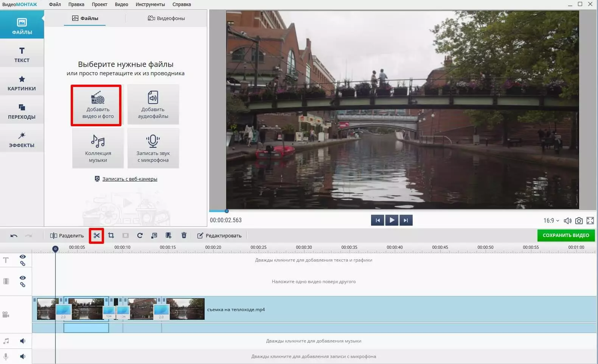598x364 pixels.
Task: Hide the overlay video track eye icon
Action: pos(23,278)
